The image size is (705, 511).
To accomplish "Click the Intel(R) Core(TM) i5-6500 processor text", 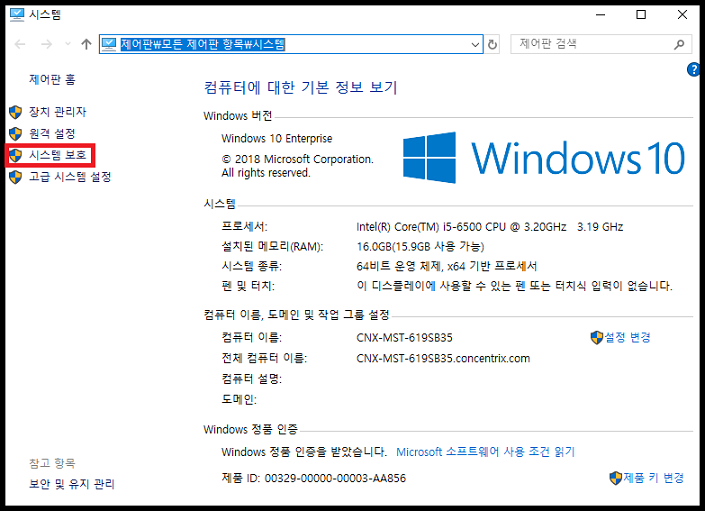I will pyautogui.click(x=490, y=227).
